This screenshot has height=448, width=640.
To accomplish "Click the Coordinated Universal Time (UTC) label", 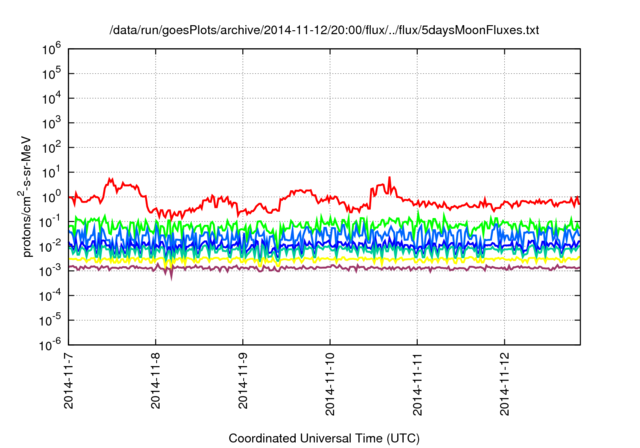I will 324,439.
